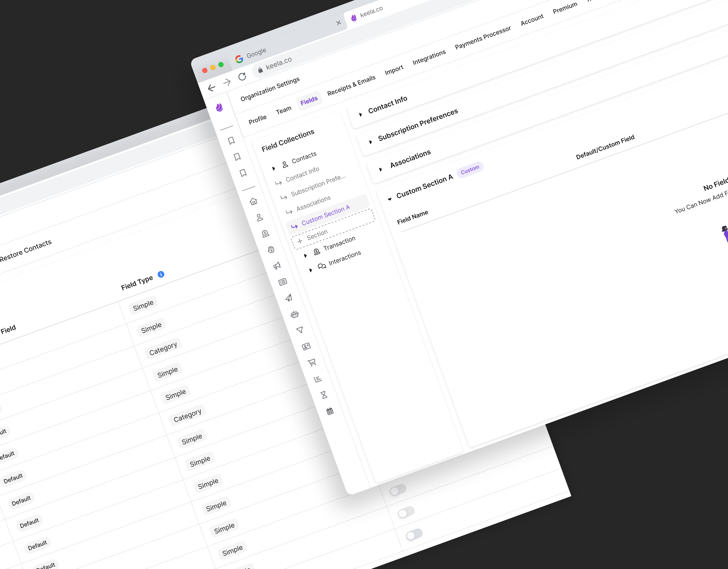Viewport: 728px width, 569px height.
Task: Click the lined list sidebar icon
Action: point(283,282)
